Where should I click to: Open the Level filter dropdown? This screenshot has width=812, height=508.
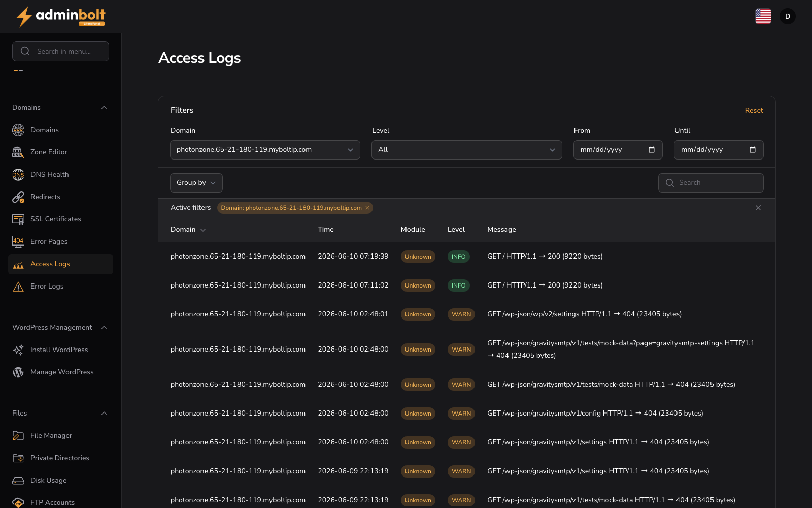[x=466, y=150]
